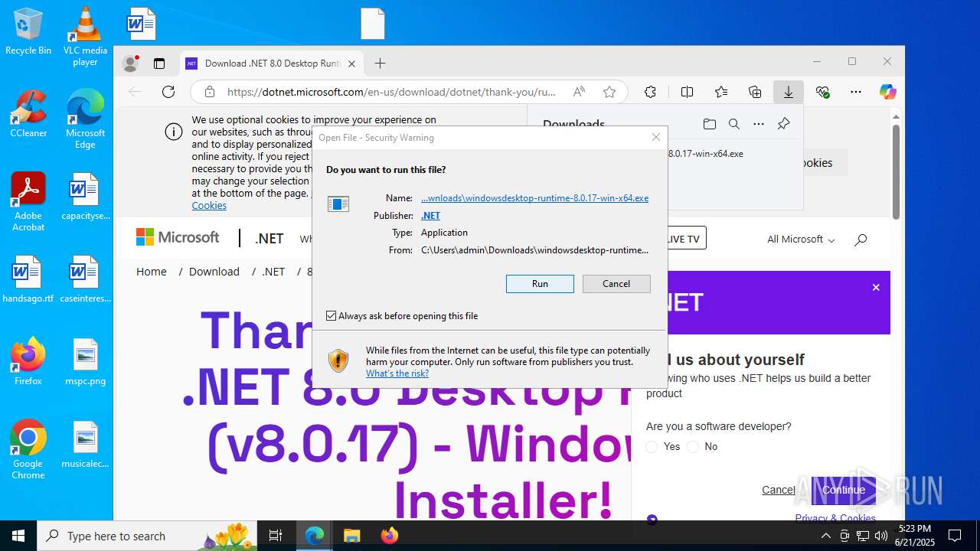This screenshot has height=551, width=980.
Task: Click the LIVE TV button
Action: click(684, 238)
